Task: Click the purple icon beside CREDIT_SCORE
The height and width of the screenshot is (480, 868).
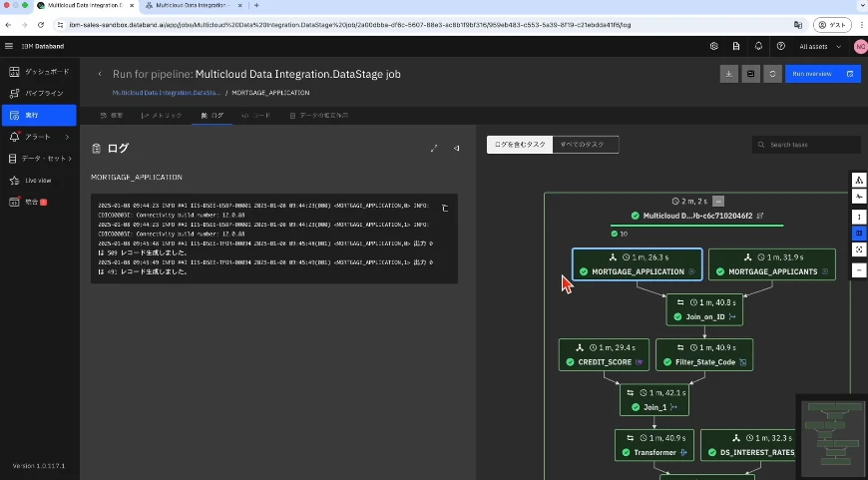Action: (x=639, y=362)
